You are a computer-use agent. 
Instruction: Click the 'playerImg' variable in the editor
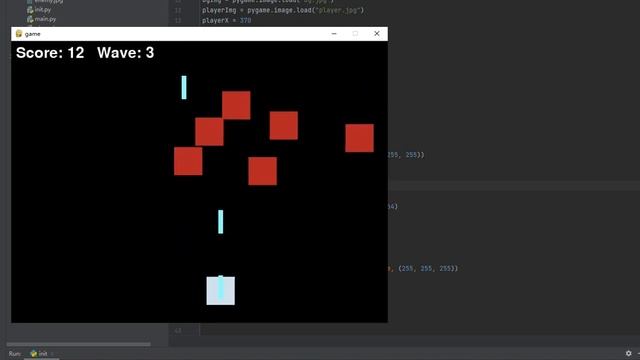[219, 10]
